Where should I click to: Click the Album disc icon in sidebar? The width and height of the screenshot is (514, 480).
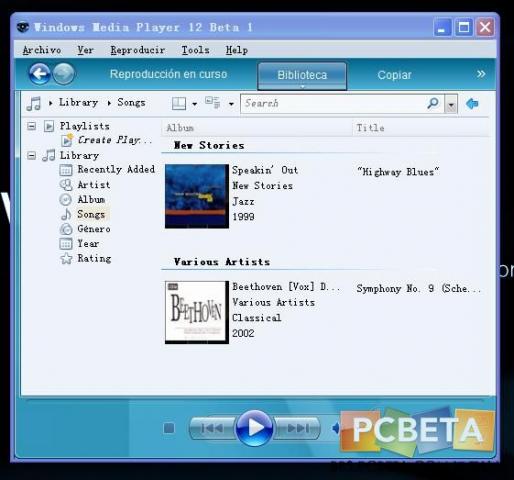(x=65, y=200)
